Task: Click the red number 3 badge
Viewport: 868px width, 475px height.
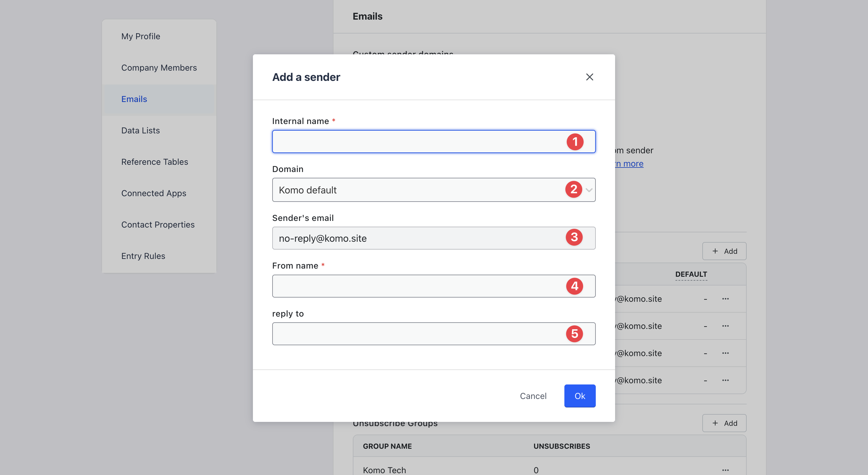Action: pyautogui.click(x=574, y=237)
